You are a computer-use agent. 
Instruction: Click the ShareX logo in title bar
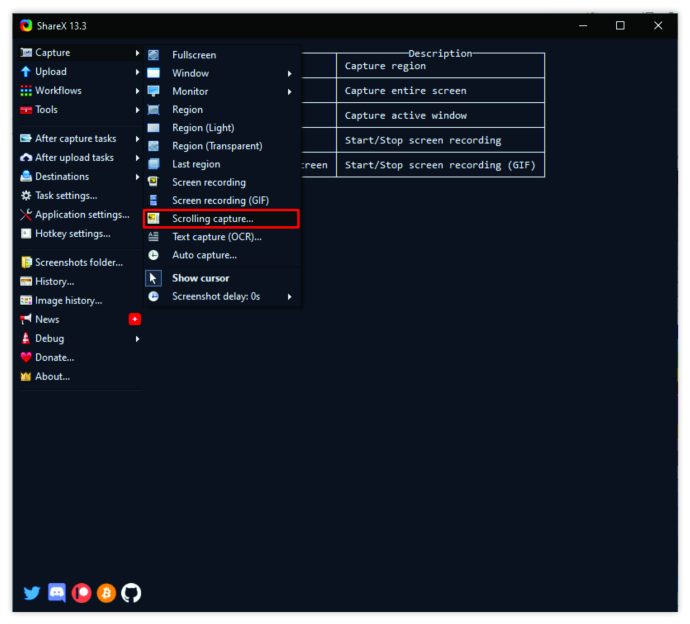coord(26,26)
